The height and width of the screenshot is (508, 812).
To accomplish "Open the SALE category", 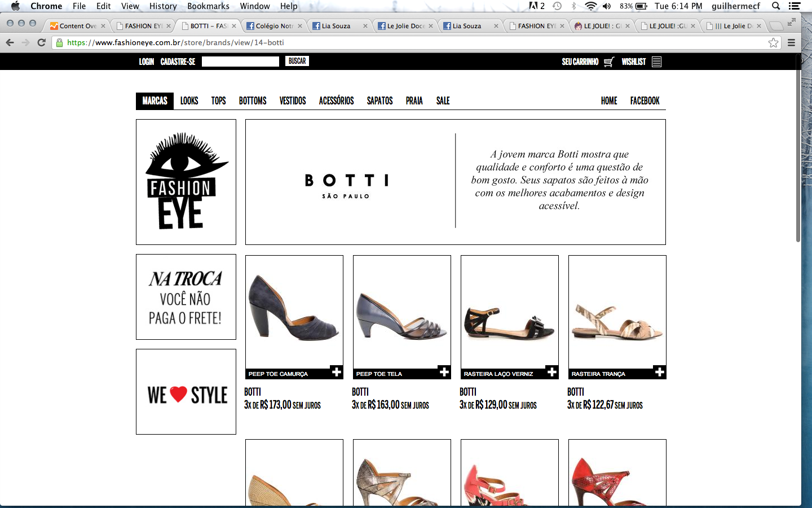I will (443, 101).
